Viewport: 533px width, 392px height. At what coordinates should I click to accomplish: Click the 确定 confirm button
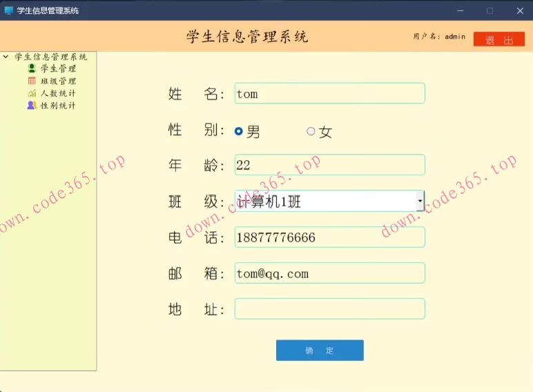tap(320, 350)
